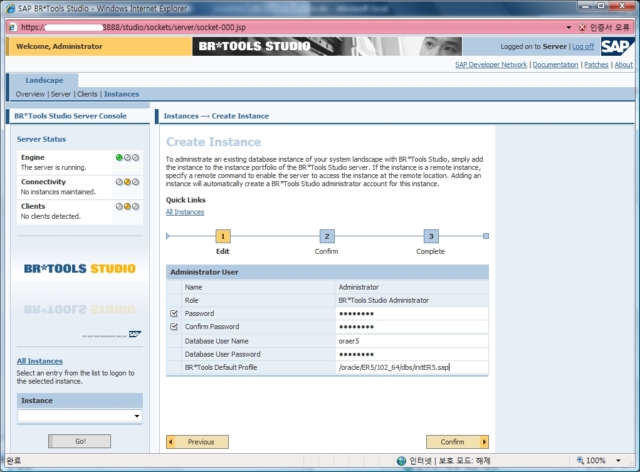Click 'No instances maintained.' status text
Screen dimensions: 640x472
(x=58, y=192)
